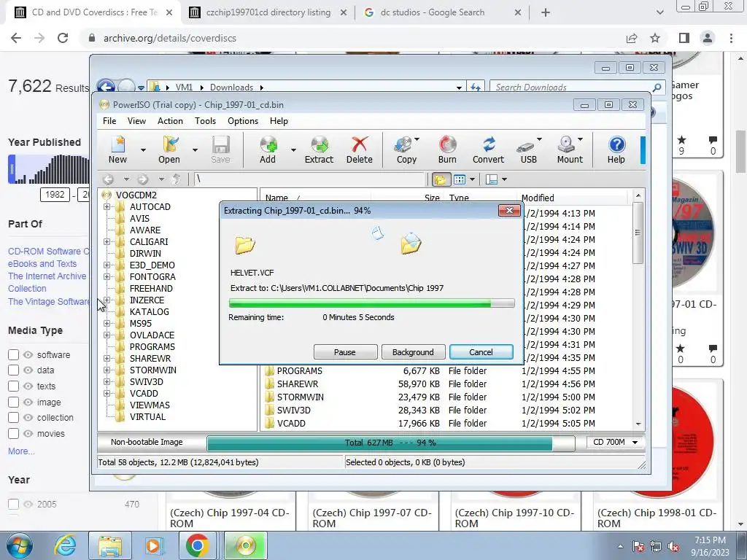The height and width of the screenshot is (560, 747).
Task: Click Chrome's share page icon
Action: (632, 38)
